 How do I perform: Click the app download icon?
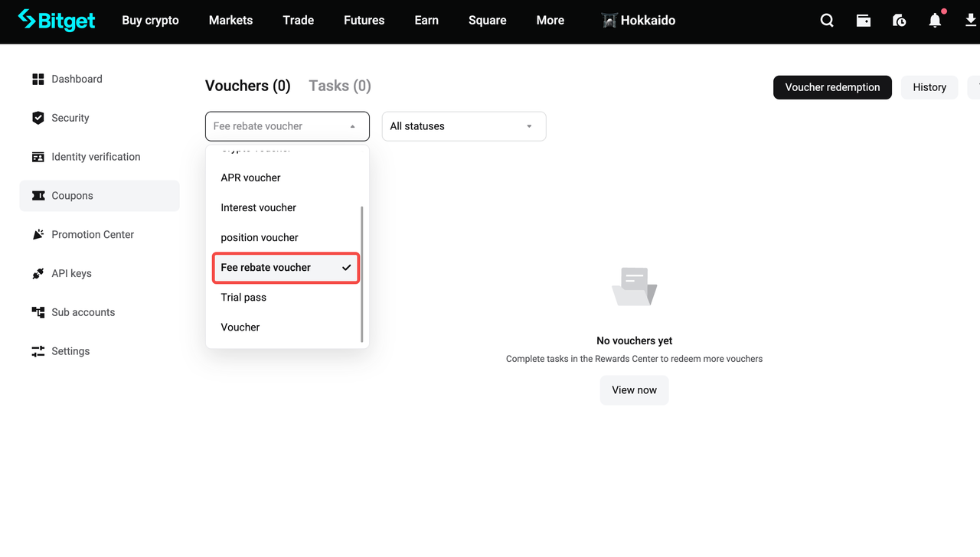(969, 21)
